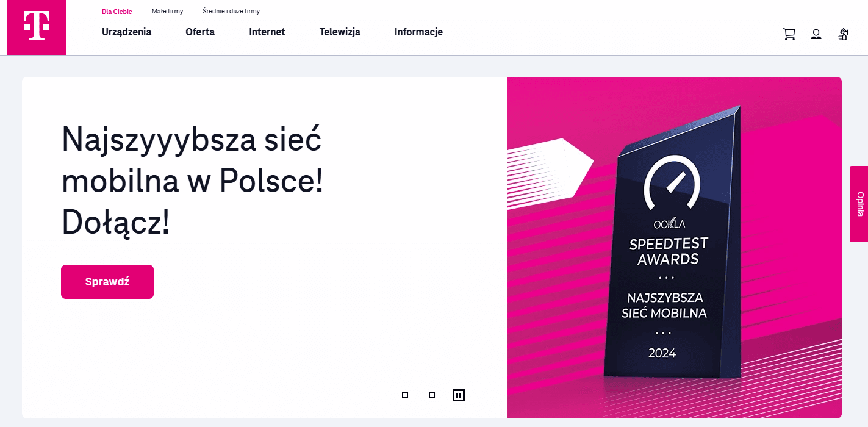This screenshot has height=427, width=868.
Task: Select the second carousel slide indicator
Action: tap(432, 395)
